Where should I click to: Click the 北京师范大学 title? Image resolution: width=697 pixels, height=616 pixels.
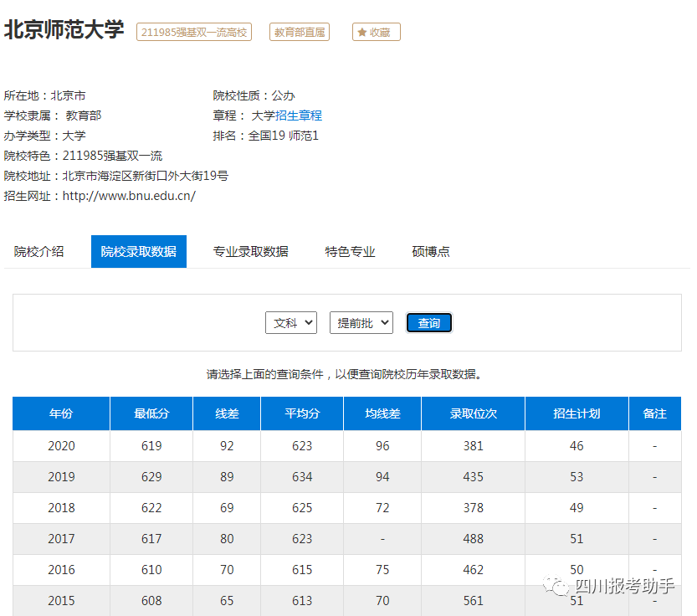coord(64,30)
